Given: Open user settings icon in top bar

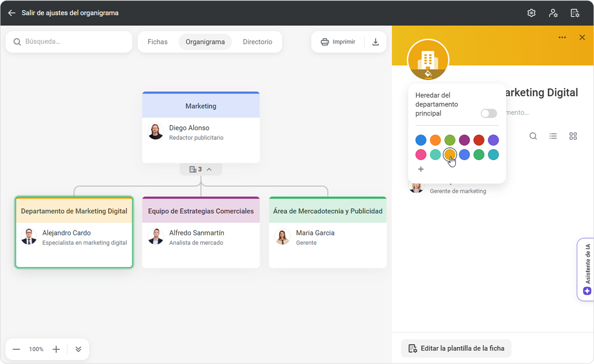Looking at the screenshot, I should [553, 13].
